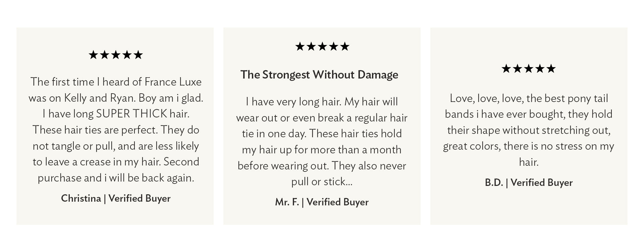Click the first star in Christina's review
This screenshot has width=644, height=252.
click(x=93, y=55)
